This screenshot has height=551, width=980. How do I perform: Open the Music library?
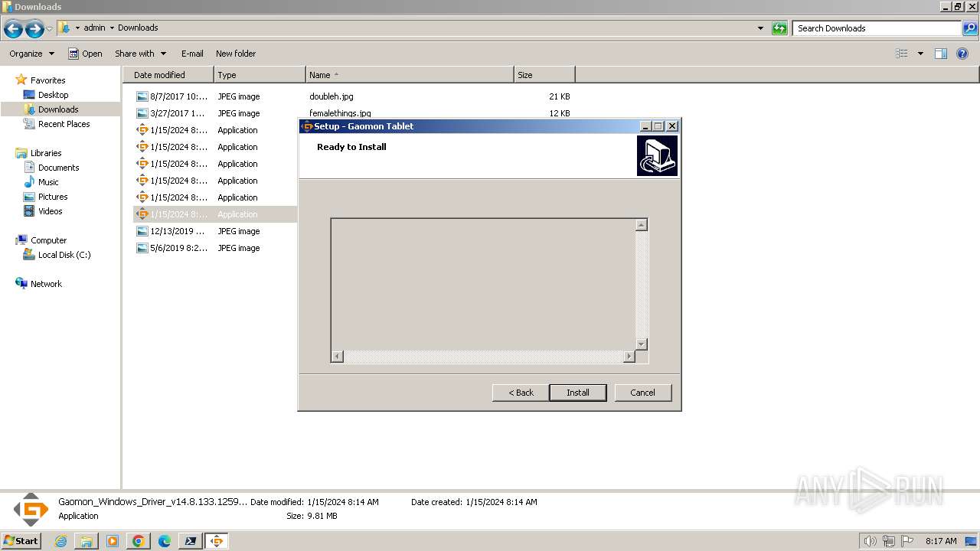click(x=48, y=182)
